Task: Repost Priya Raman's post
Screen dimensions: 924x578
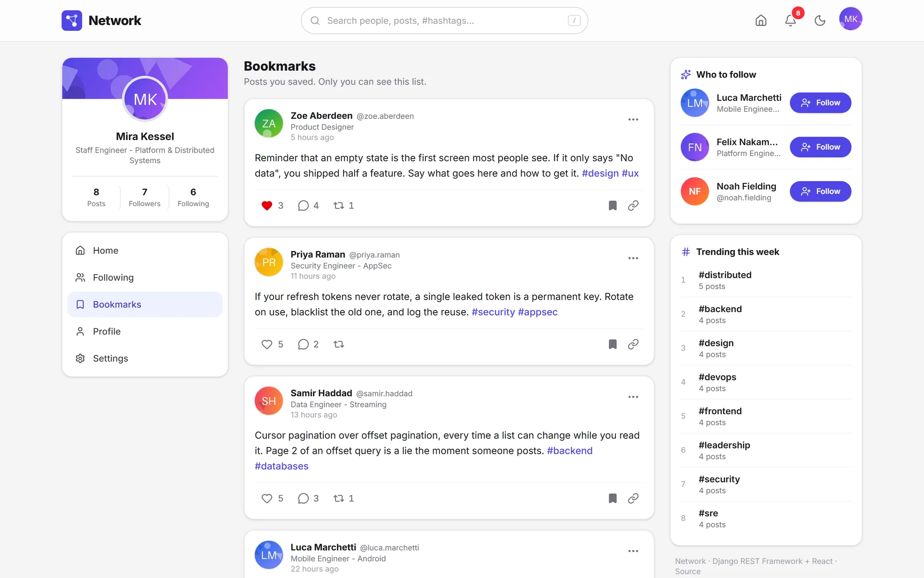Action: [339, 344]
